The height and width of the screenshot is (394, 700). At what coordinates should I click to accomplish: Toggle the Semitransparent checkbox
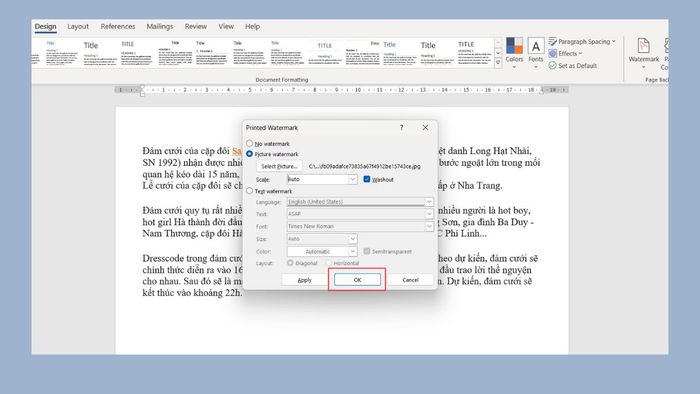367,251
